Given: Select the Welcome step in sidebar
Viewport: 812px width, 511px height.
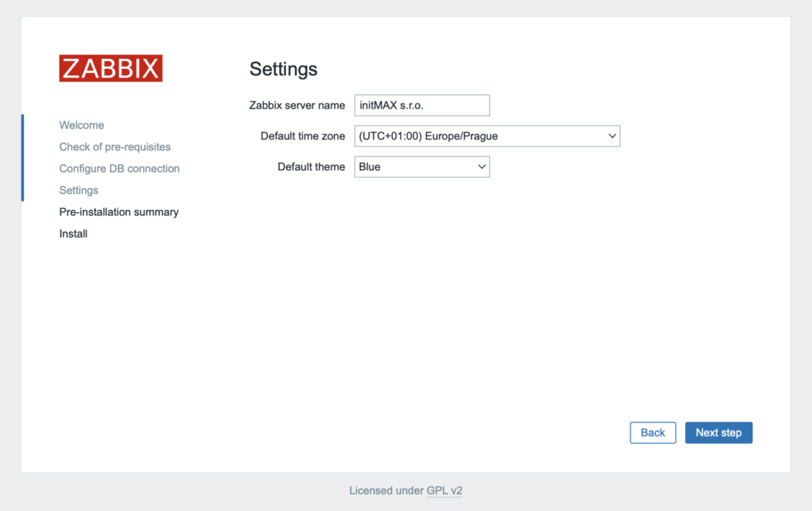Looking at the screenshot, I should [81, 124].
